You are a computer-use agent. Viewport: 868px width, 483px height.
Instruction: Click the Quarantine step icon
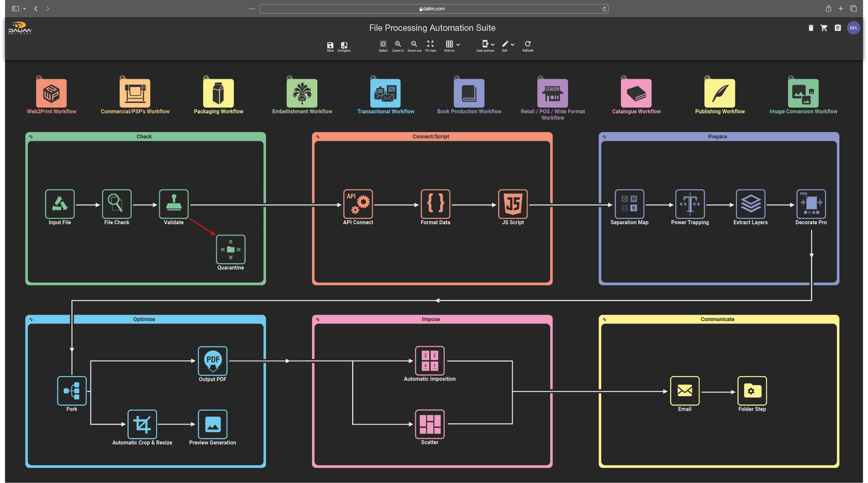pos(230,249)
